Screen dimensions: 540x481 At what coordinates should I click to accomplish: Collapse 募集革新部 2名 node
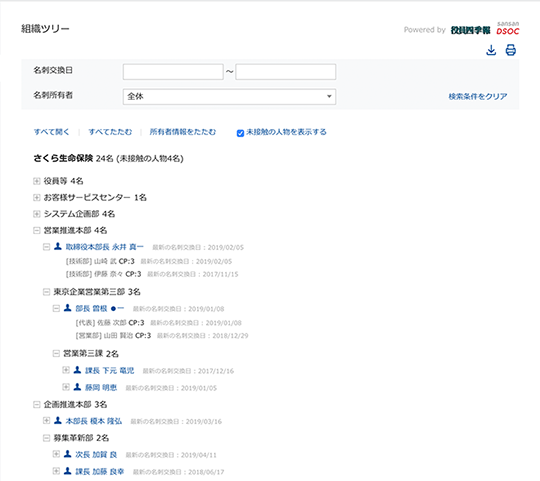tap(46, 438)
